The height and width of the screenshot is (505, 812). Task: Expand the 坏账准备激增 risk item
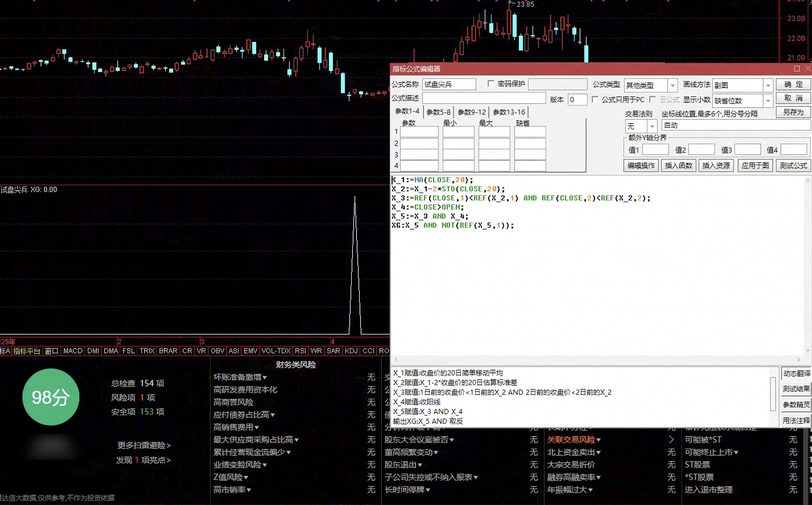click(x=240, y=377)
